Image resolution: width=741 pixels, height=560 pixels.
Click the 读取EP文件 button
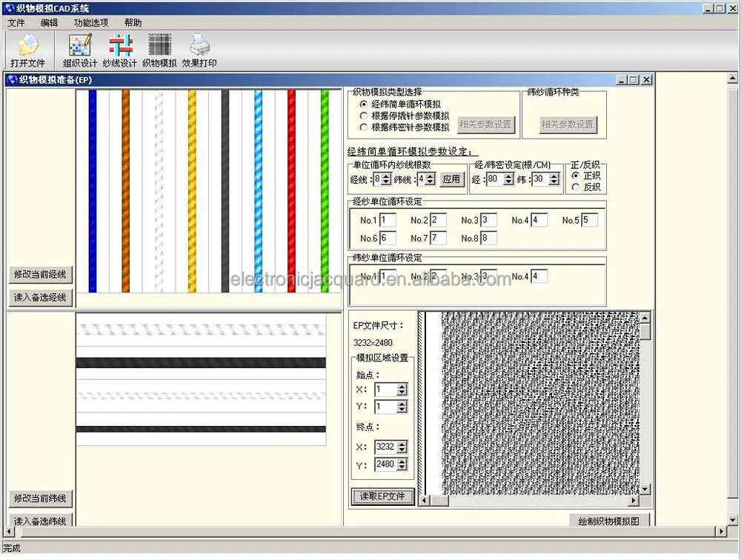[x=382, y=496]
